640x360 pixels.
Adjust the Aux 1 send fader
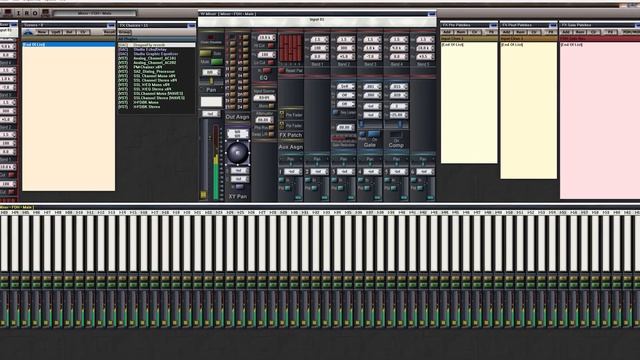299,197
